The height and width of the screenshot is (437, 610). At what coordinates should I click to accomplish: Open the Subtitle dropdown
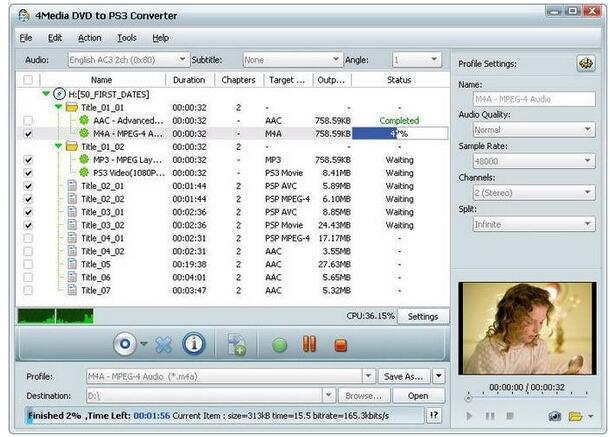(293, 60)
